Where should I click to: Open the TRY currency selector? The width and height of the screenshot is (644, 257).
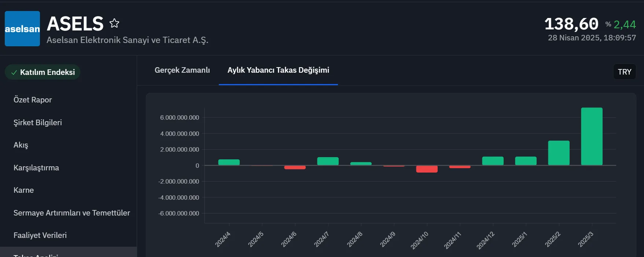(x=625, y=72)
